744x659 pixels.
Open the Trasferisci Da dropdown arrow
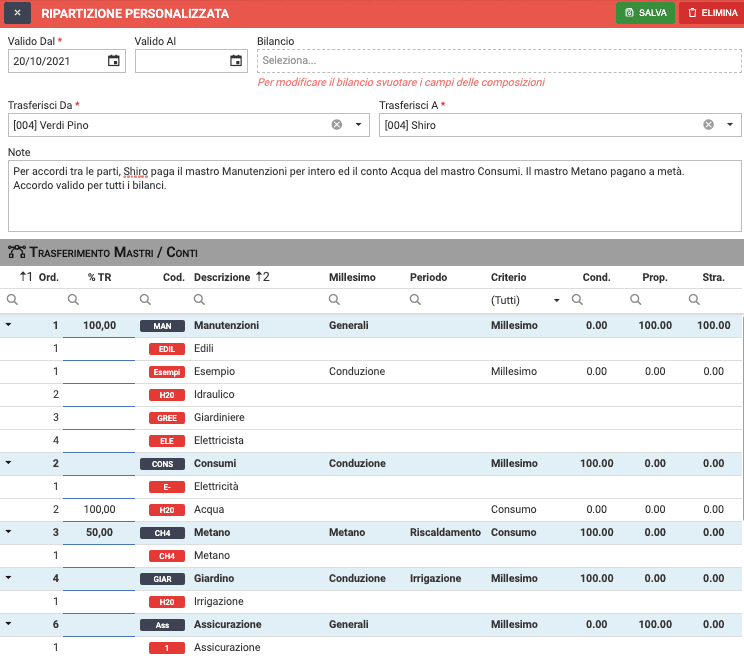(358, 125)
